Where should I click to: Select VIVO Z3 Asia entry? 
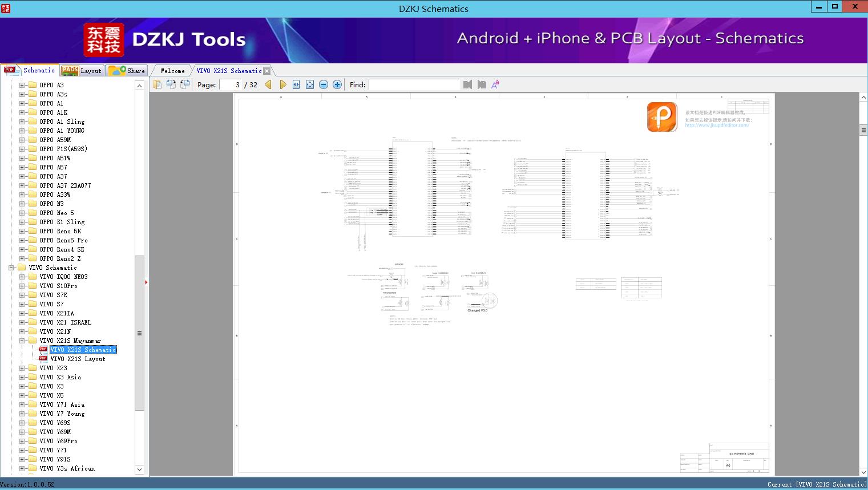tap(60, 377)
